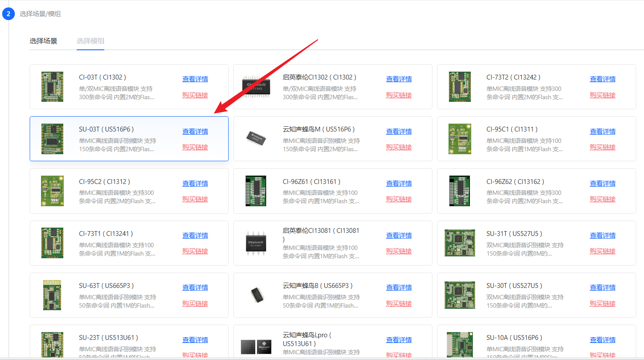Follow the 购买链接 for SU-30T

603,304
